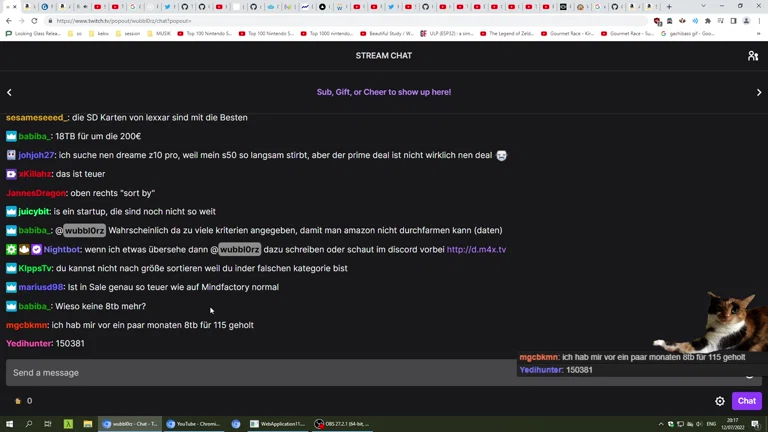768x432 pixels.
Task: Open Chrome extensions puzzle icon
Action: pos(708,21)
